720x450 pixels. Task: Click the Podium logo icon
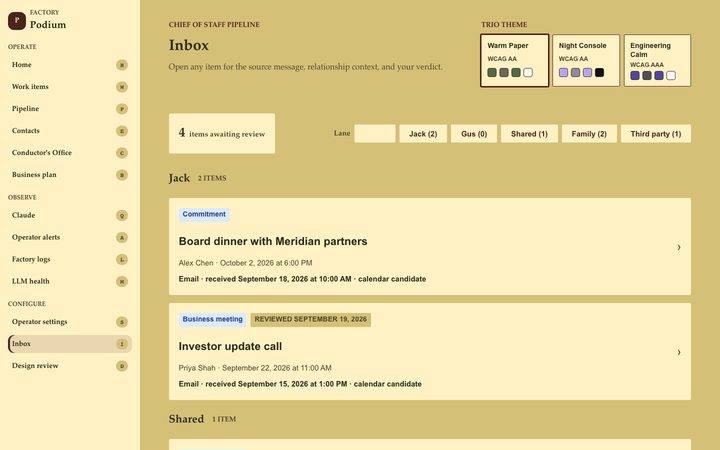17,21
